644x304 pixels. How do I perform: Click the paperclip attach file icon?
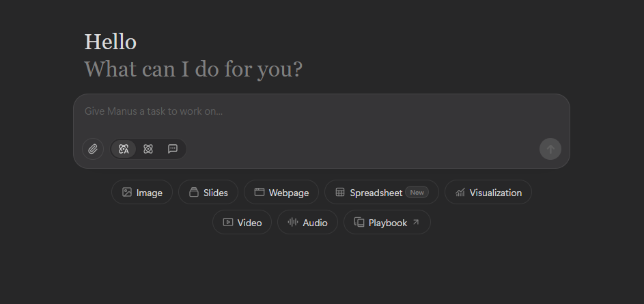(93, 149)
